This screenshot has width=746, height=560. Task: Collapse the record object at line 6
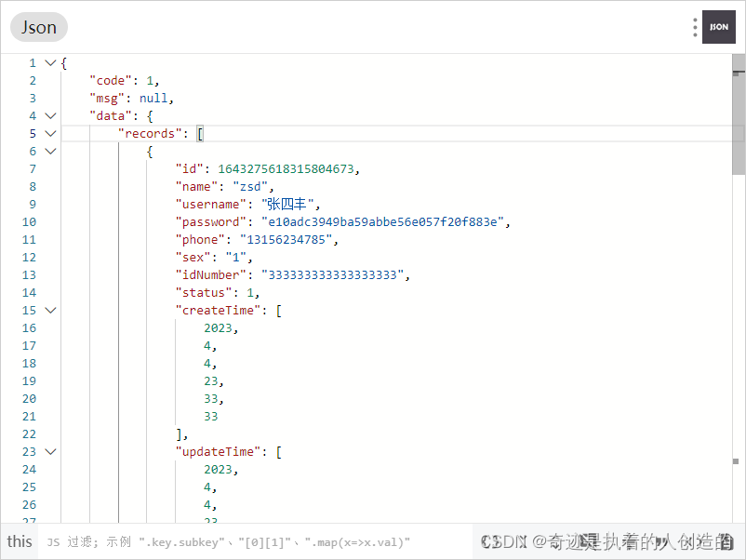[x=50, y=152]
